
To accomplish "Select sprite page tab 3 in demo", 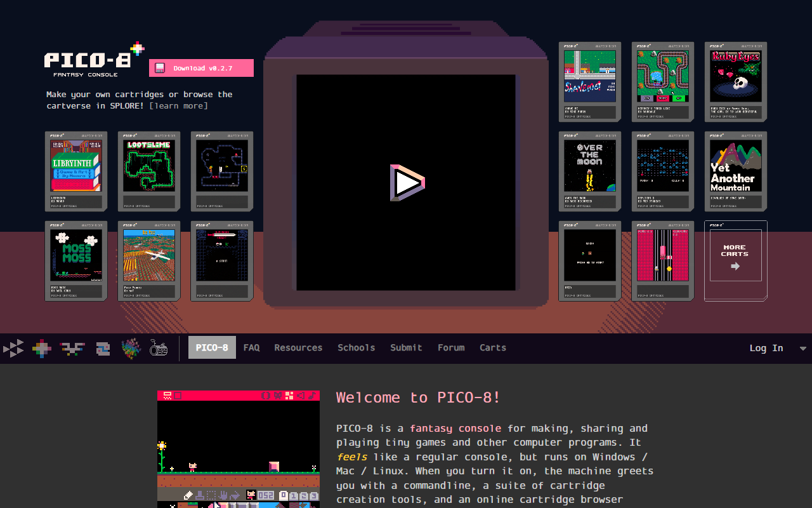I will pos(314,495).
